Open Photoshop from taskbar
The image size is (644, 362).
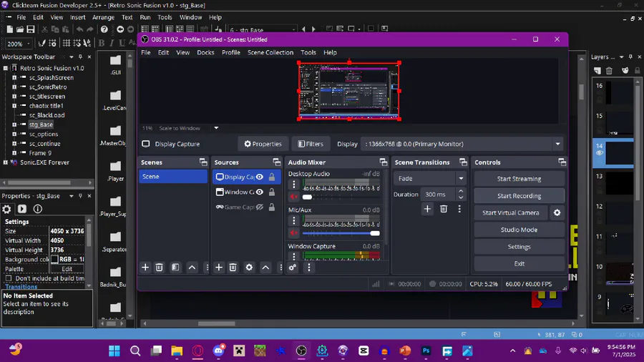coord(426,351)
